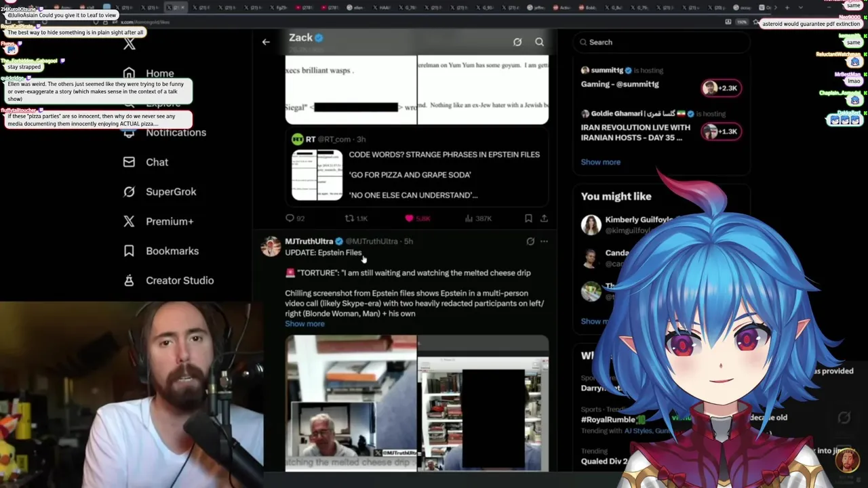This screenshot has width=868, height=488.
Task: Click the Creator Studio icon
Action: point(129,280)
